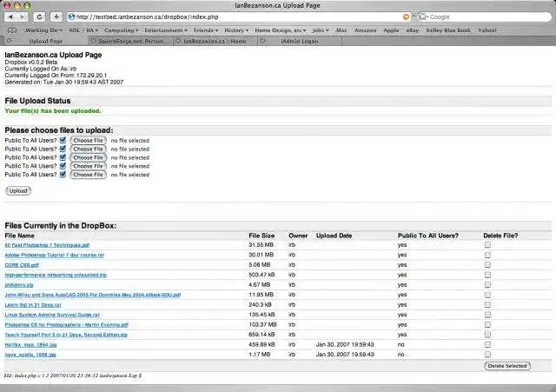Expand the AOL / IIA bookmarks folder

click(x=83, y=30)
